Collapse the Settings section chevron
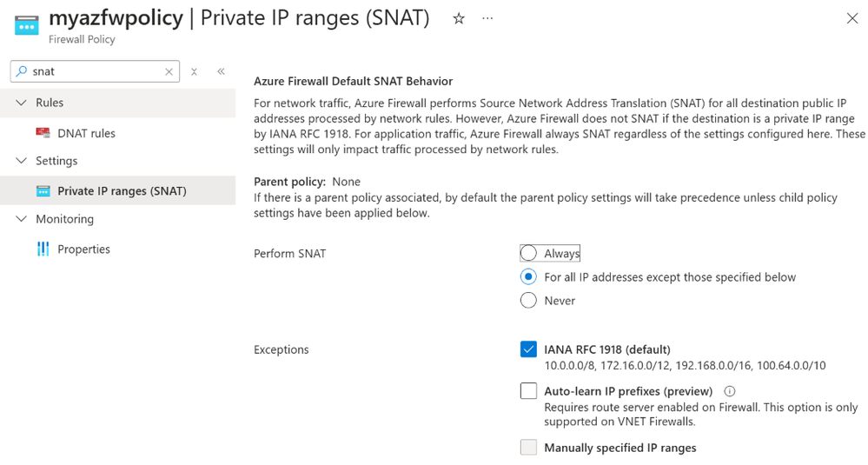This screenshot has width=868, height=465. pyautogui.click(x=21, y=161)
